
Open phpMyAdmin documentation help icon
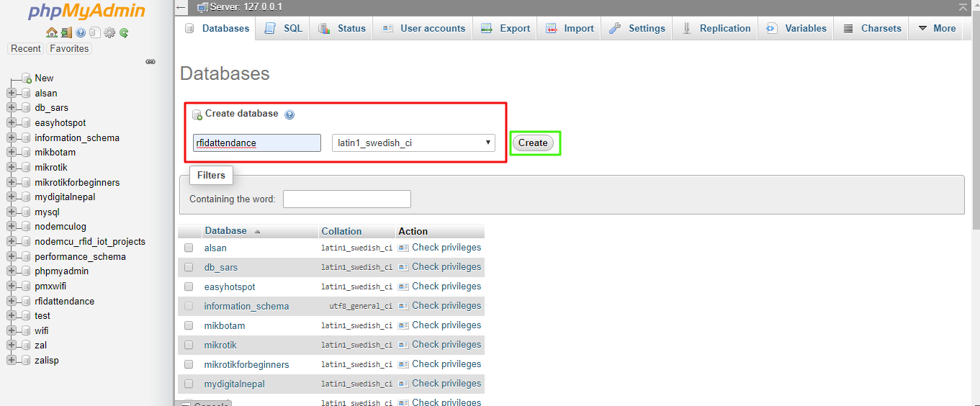(81, 32)
